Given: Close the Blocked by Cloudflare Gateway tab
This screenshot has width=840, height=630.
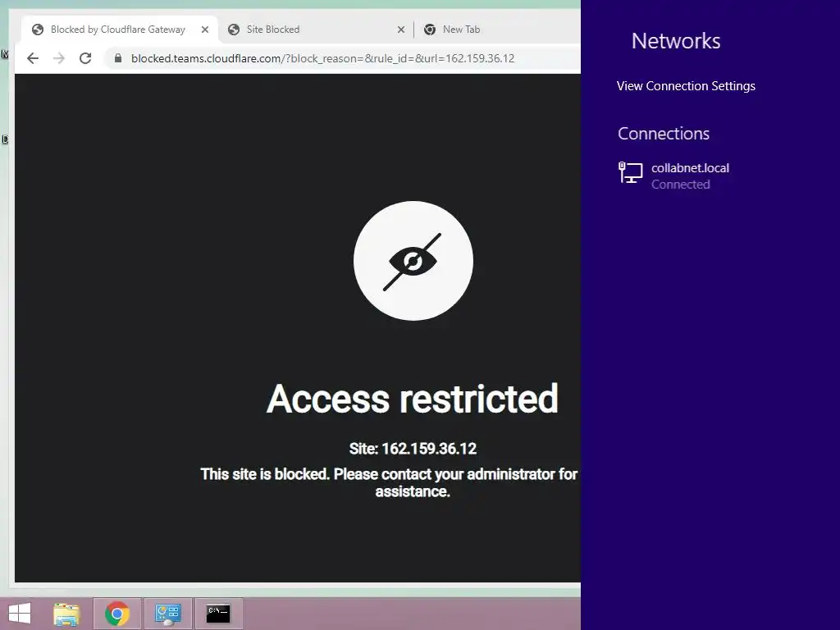Looking at the screenshot, I should tap(204, 30).
